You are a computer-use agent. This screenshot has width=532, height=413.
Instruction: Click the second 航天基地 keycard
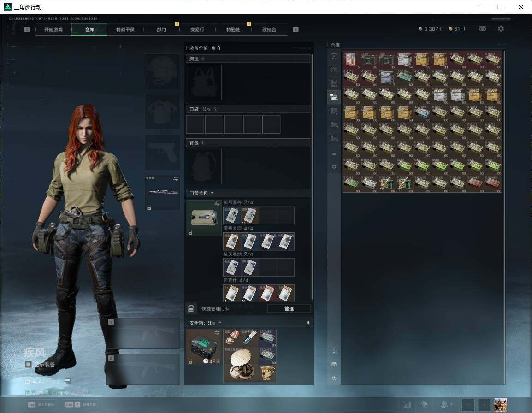click(250, 267)
